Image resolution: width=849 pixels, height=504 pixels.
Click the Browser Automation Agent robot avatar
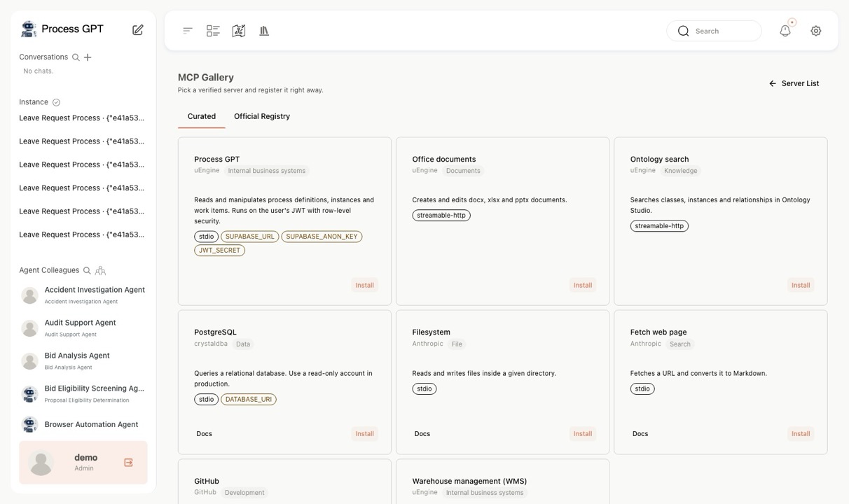coord(29,425)
